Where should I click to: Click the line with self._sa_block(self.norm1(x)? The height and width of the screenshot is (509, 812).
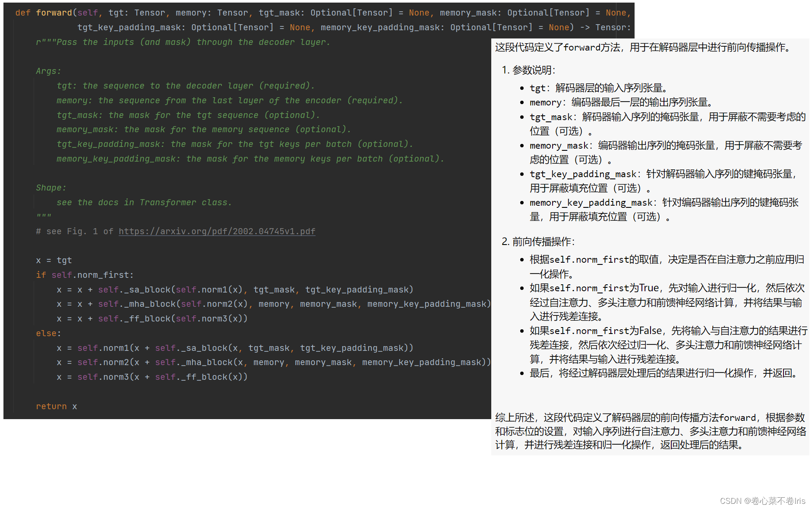[x=235, y=289]
